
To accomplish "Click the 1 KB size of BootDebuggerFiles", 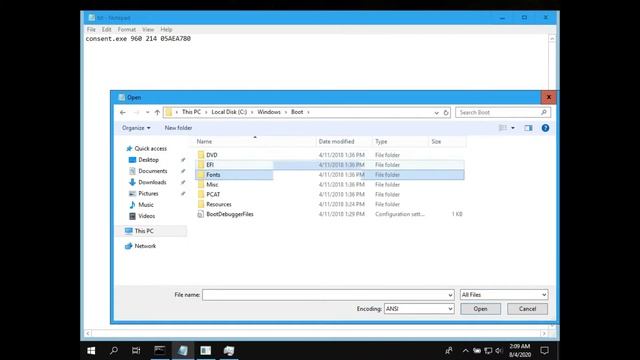I will click(x=457, y=214).
